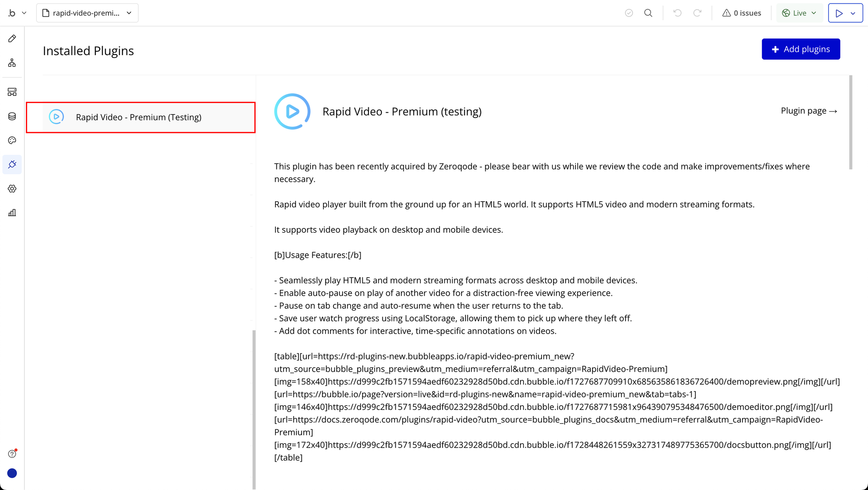Open the Live version dropdown

799,13
